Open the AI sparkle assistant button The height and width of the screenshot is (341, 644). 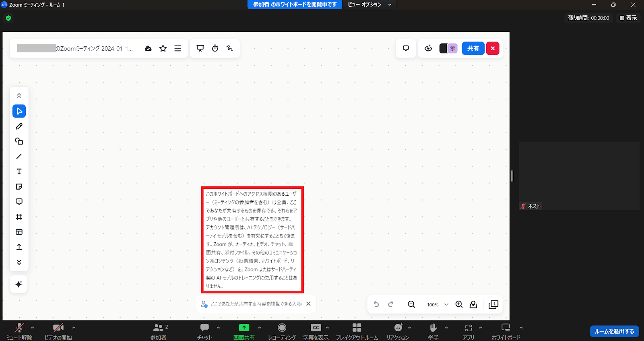[x=19, y=284]
